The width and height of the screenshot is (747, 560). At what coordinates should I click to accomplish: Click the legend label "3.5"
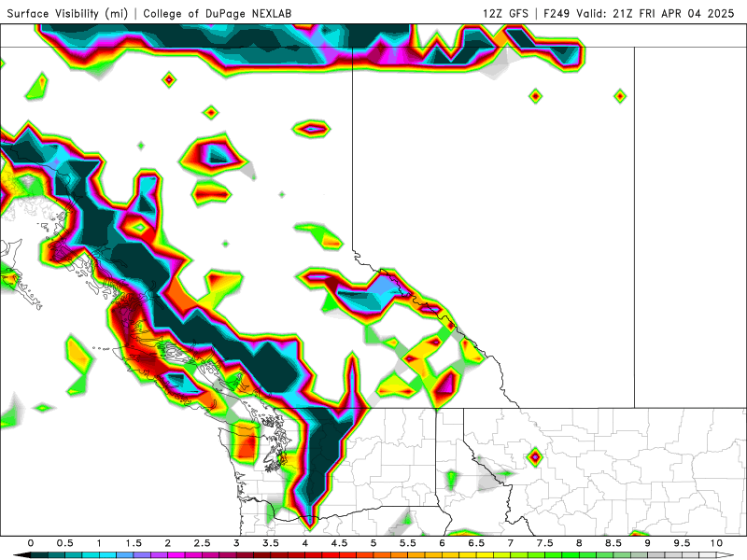pyautogui.click(x=271, y=543)
